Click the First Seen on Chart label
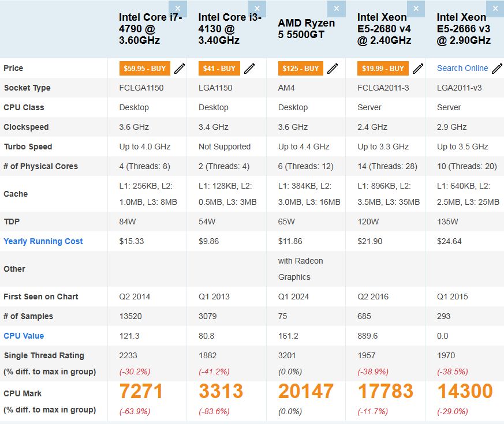 (x=41, y=297)
